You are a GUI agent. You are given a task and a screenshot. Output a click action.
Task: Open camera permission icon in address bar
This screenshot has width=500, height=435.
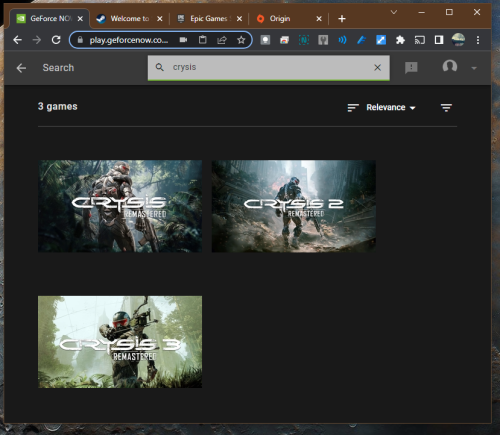tap(183, 40)
